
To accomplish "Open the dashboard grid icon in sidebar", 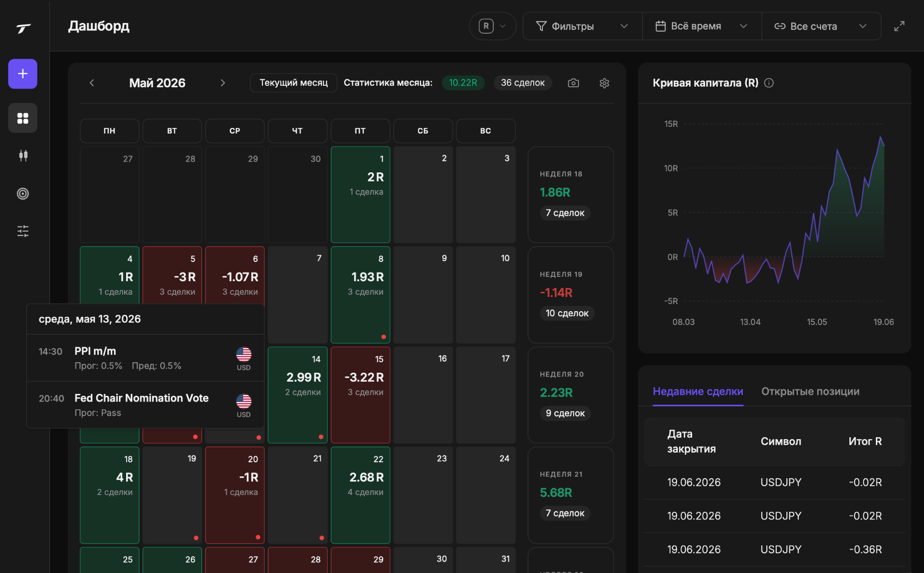I will [23, 118].
